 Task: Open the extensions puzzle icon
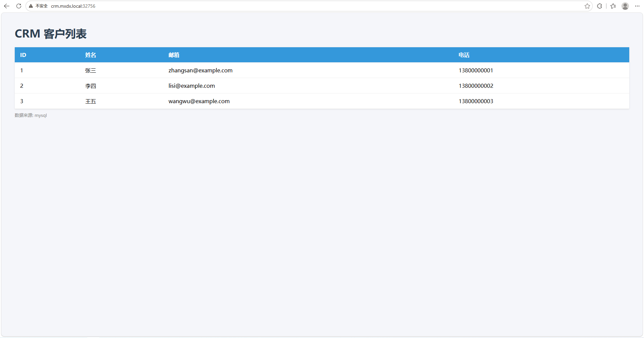(599, 6)
